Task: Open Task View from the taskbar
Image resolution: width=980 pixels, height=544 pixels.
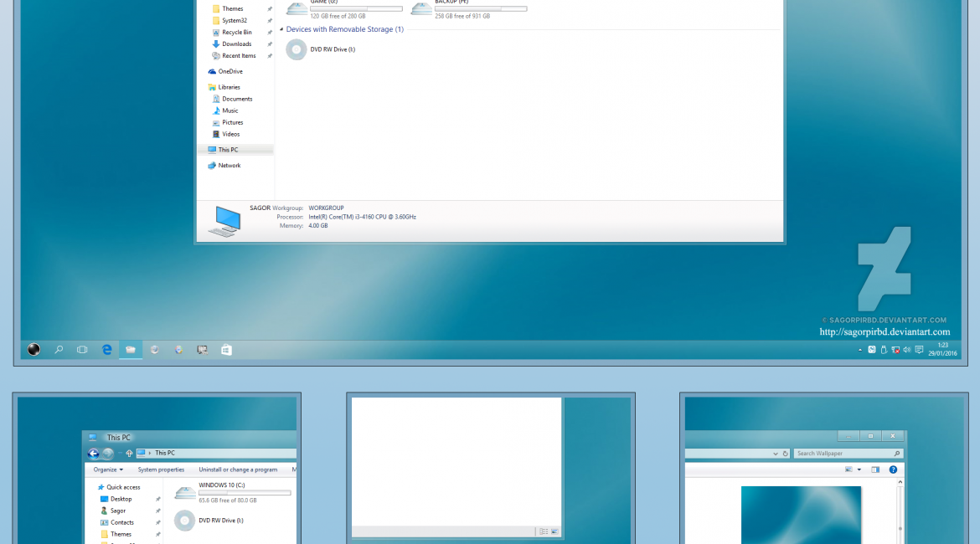Action: (82, 350)
